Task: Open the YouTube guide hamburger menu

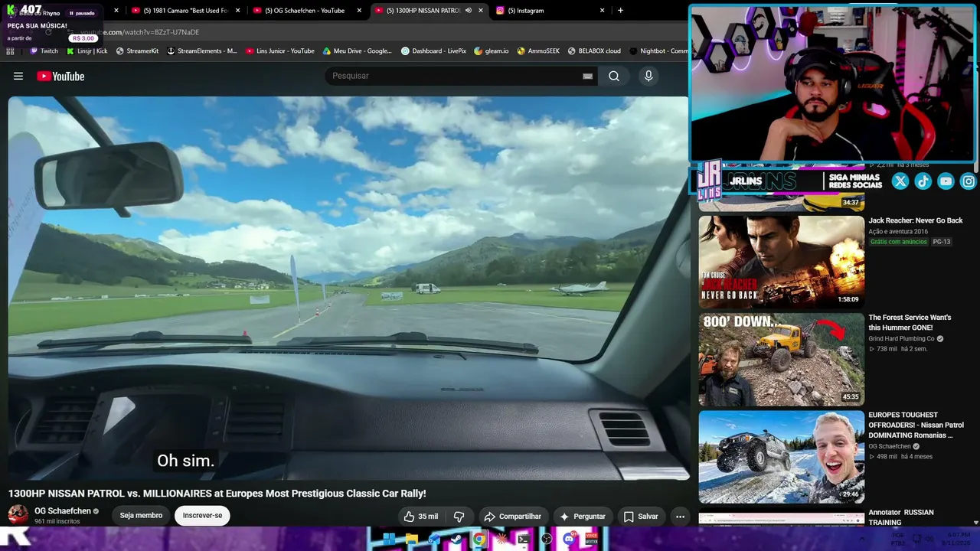Action: point(18,76)
